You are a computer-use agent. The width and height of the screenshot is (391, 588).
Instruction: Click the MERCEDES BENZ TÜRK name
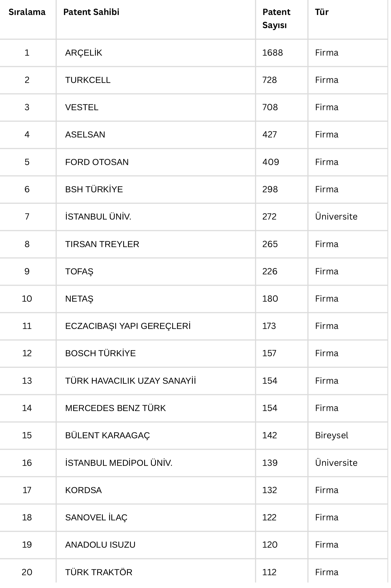[x=115, y=408]
